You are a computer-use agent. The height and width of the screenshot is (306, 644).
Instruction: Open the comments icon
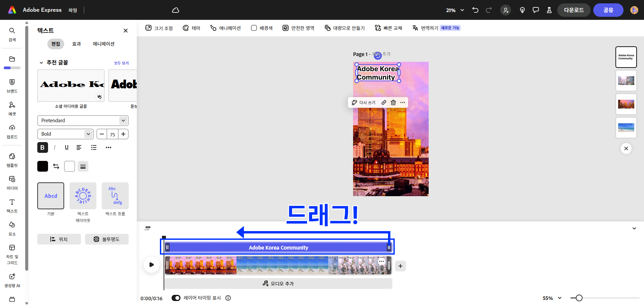coord(536,10)
